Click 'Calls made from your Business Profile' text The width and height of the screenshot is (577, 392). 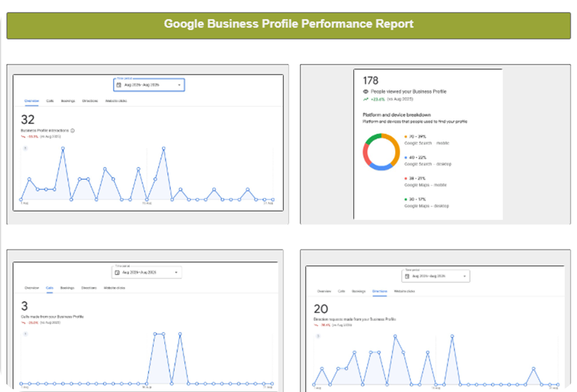click(52, 317)
